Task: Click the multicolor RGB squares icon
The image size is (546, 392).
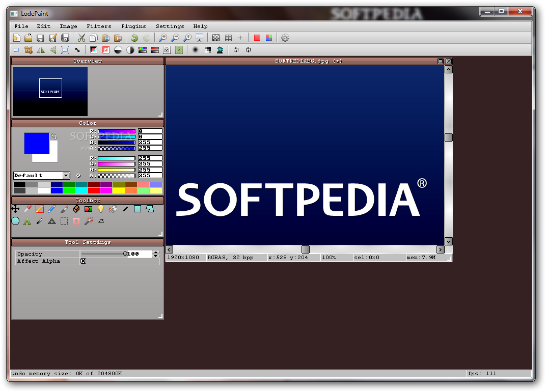Action: (269, 38)
